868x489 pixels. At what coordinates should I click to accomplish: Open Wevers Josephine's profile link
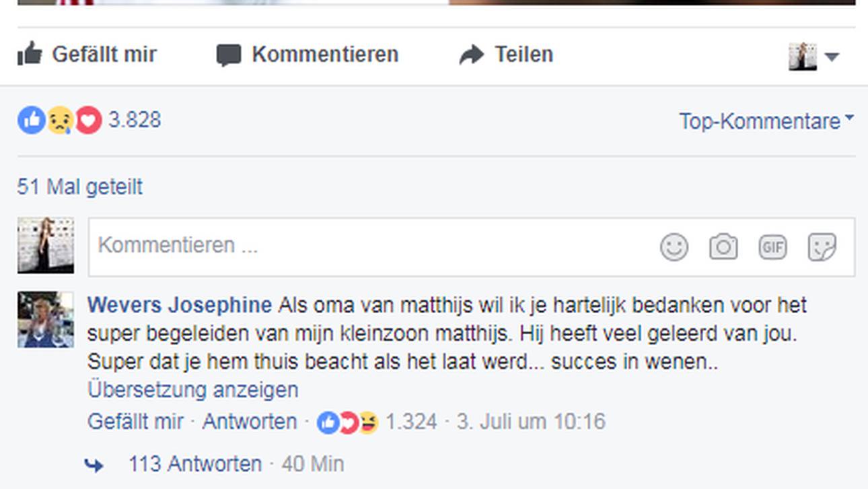[x=180, y=305]
